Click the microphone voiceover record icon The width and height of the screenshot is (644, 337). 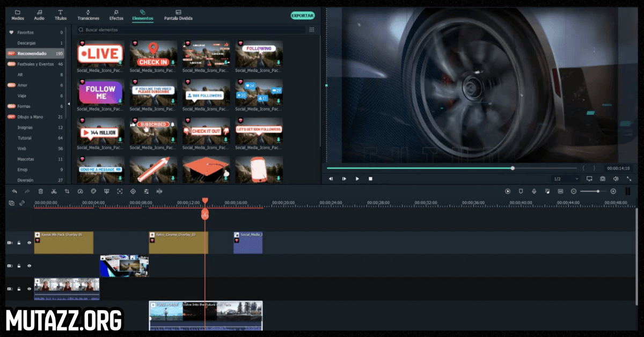pos(534,191)
